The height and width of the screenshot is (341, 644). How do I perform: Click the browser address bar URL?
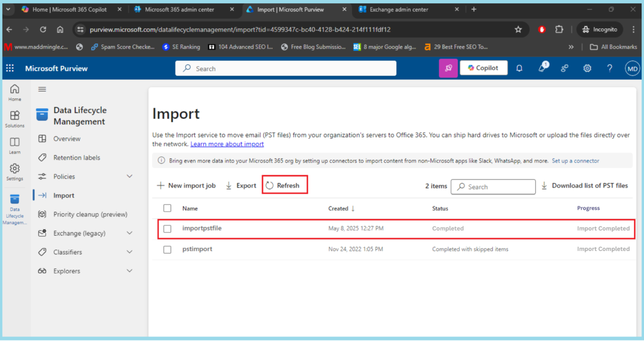[x=240, y=29]
